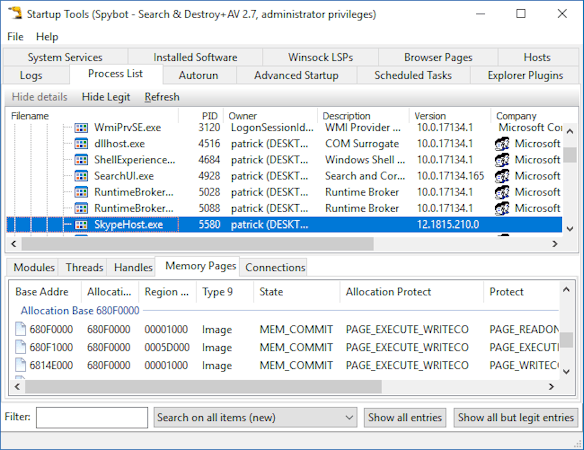Switch to the System Services tab

click(x=65, y=57)
